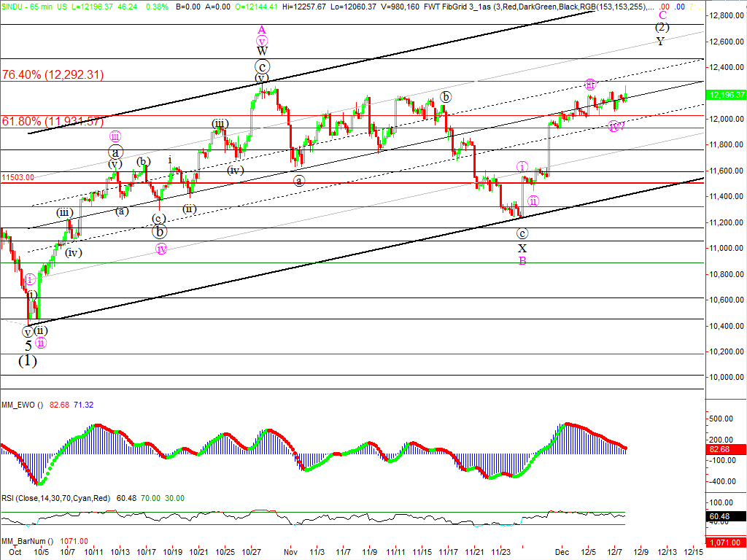Click the 12,196.37 current price tag
747x560 pixels.
click(x=726, y=95)
